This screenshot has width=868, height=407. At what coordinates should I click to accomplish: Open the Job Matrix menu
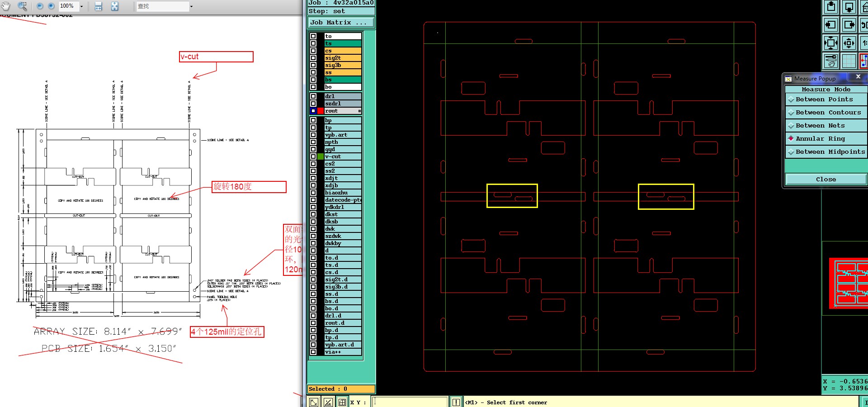[341, 22]
